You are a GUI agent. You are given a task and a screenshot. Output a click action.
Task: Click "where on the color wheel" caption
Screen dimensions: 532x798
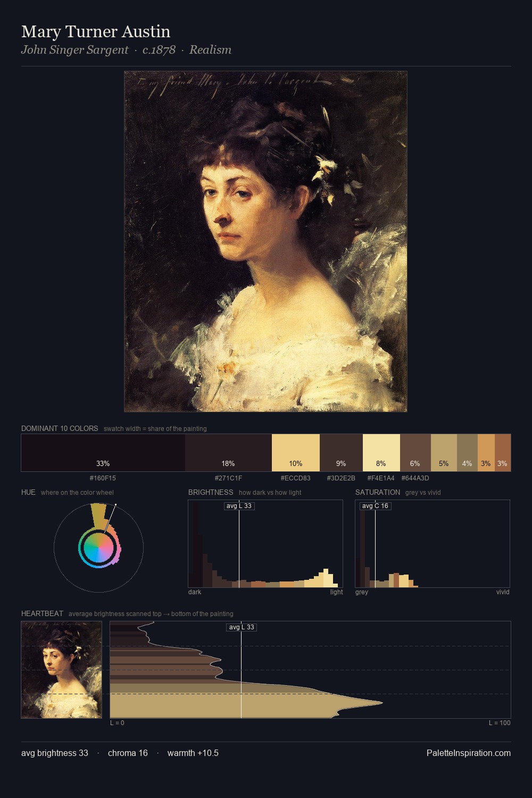[77, 493]
